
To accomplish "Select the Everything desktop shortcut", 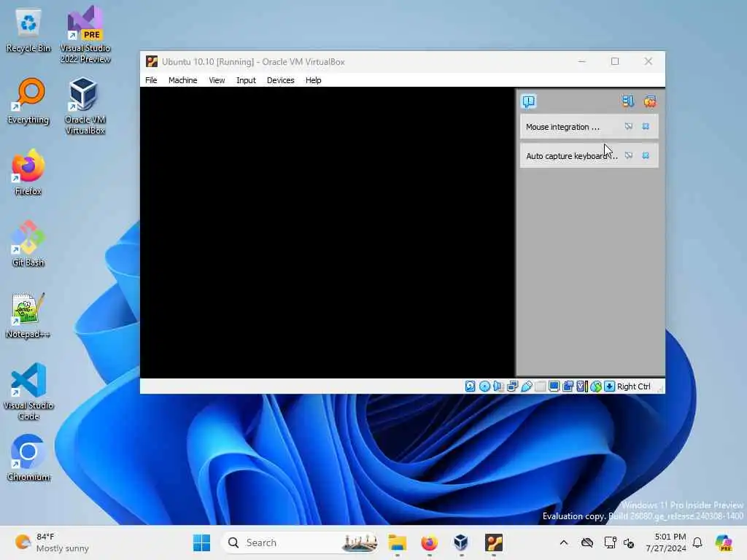I will pos(28,101).
